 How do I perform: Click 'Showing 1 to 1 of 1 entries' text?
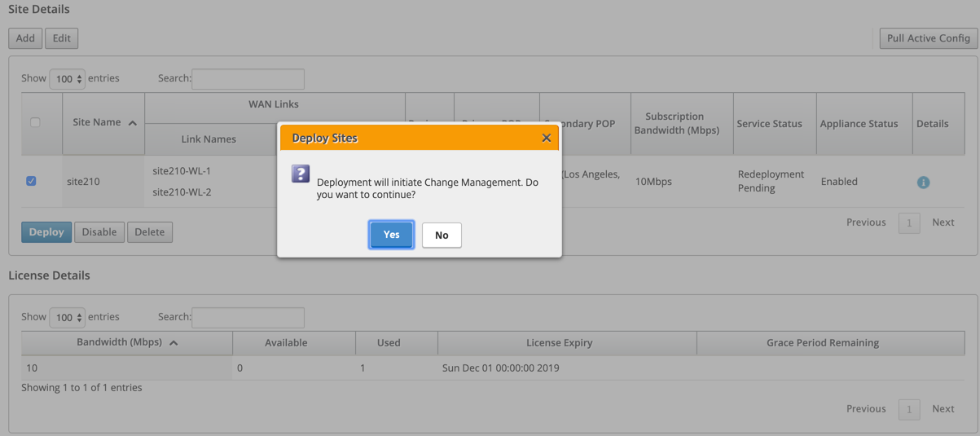81,388
